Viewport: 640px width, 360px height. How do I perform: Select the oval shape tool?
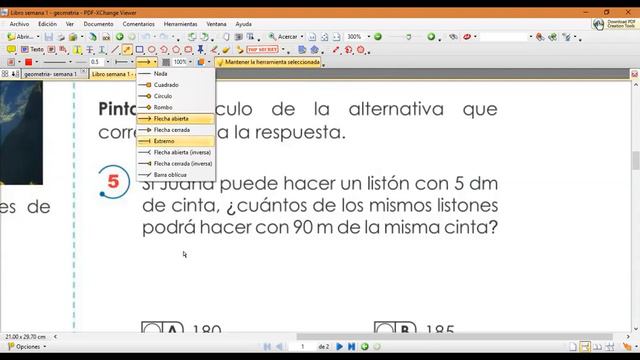coord(151,50)
